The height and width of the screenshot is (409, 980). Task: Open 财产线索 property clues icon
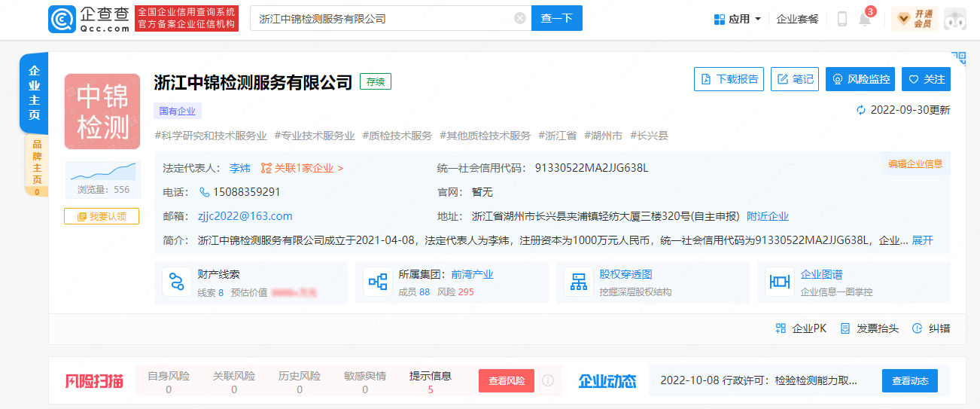click(x=177, y=282)
